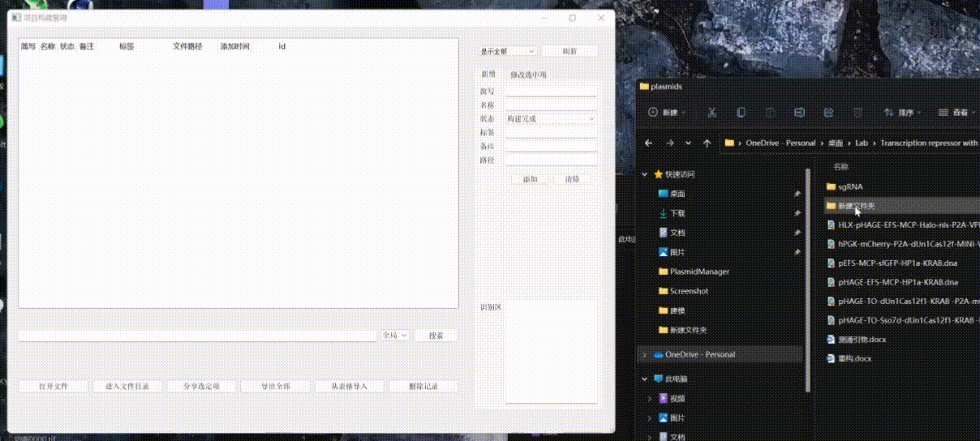Click the 从表格导入 button
This screenshot has width=980, height=441.
point(349,386)
